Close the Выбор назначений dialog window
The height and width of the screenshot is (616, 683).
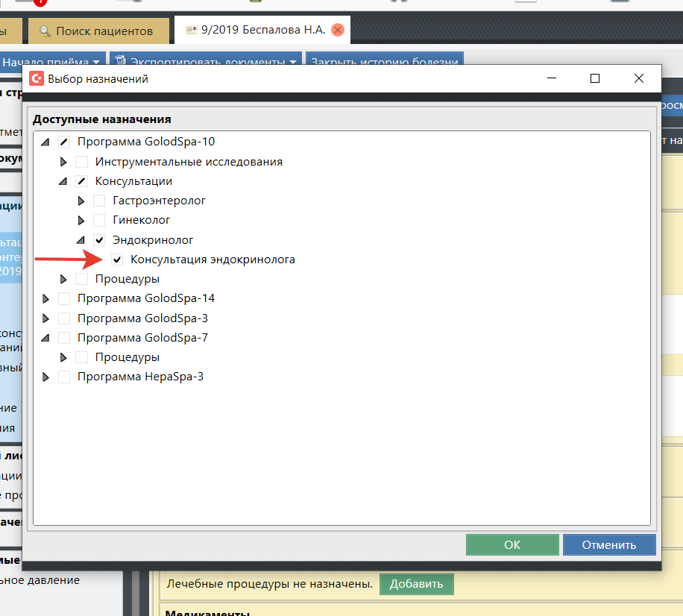[x=638, y=78]
